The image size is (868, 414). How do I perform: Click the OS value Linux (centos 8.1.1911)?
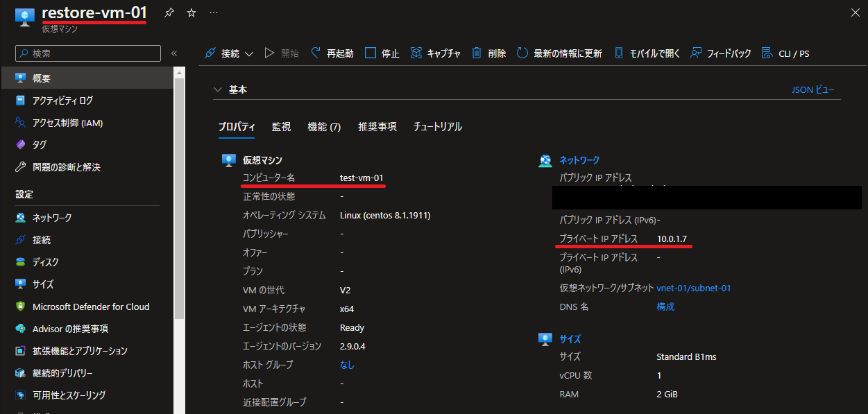pos(385,216)
